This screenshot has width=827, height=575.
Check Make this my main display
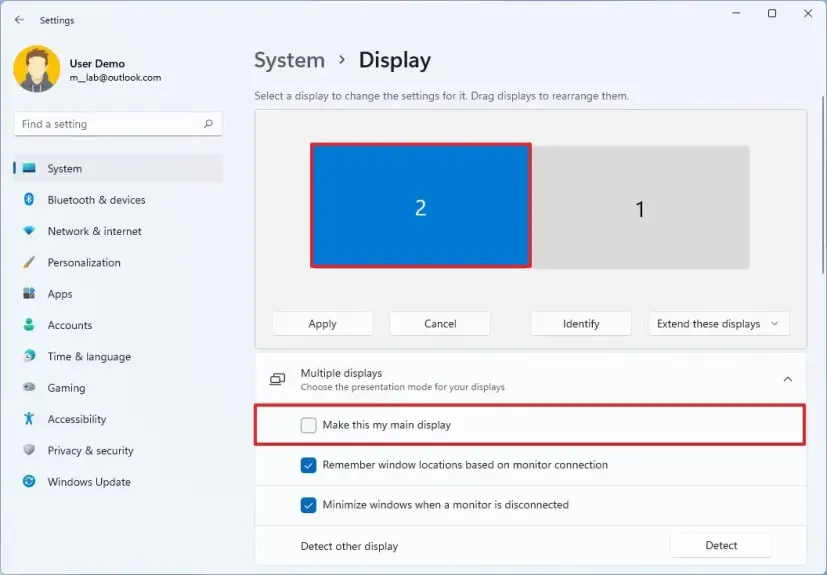[x=309, y=425]
